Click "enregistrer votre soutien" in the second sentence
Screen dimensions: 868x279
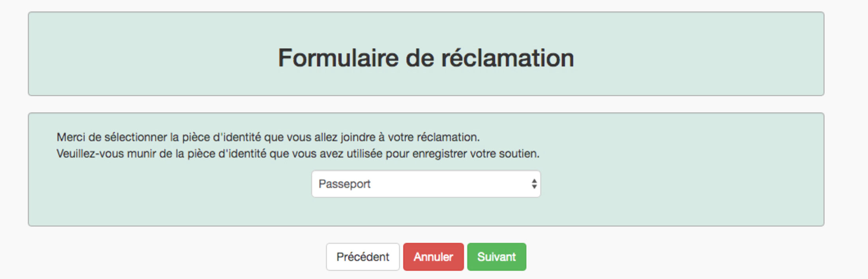tap(475, 154)
